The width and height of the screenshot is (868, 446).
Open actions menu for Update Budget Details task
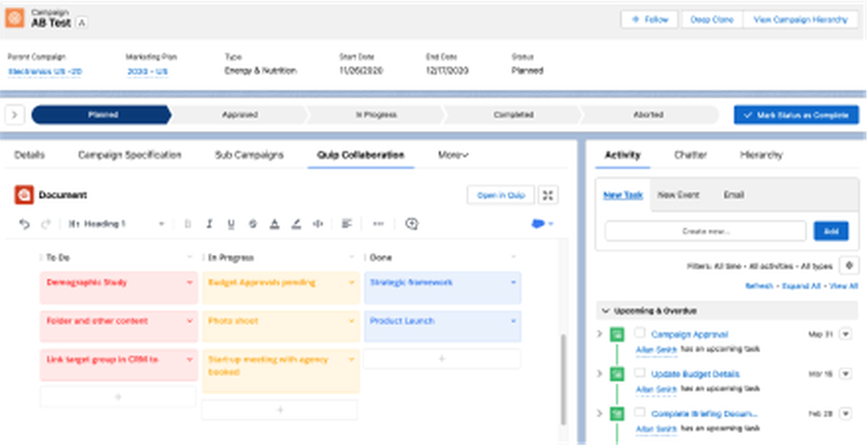845,374
